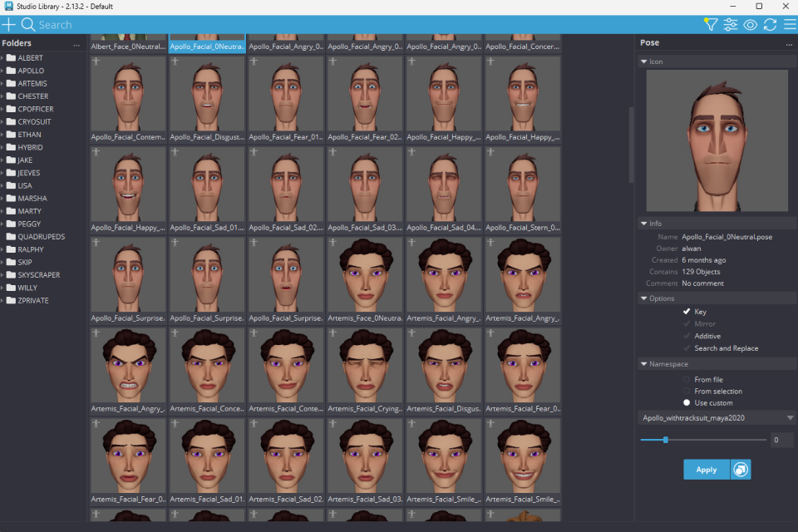Click the sync refresh arrows icon
This screenshot has width=798, height=532.
[770, 24]
